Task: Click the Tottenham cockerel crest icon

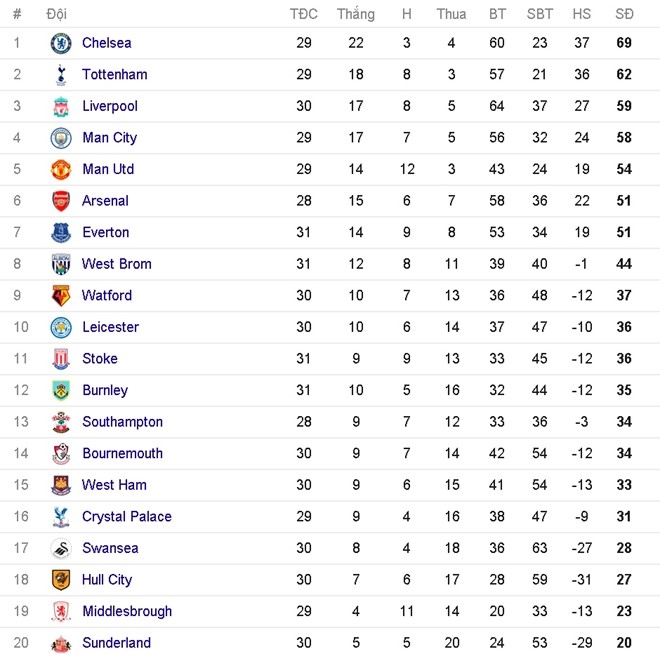Action: [61, 75]
